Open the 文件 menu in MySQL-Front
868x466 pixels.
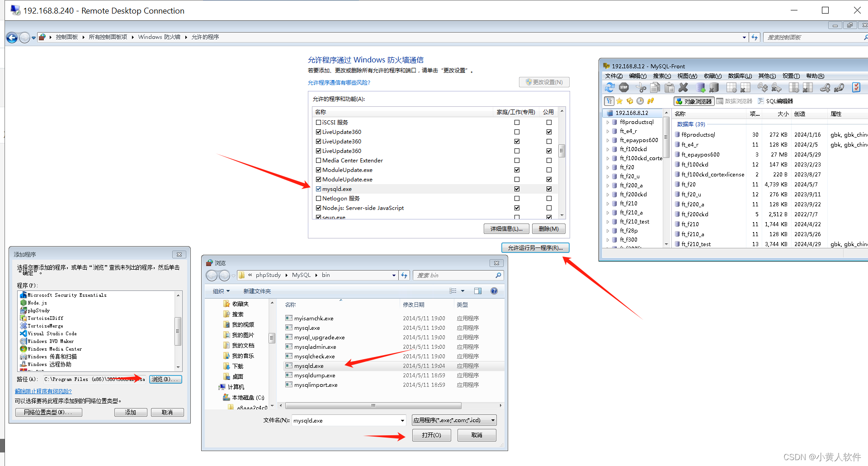(x=613, y=76)
